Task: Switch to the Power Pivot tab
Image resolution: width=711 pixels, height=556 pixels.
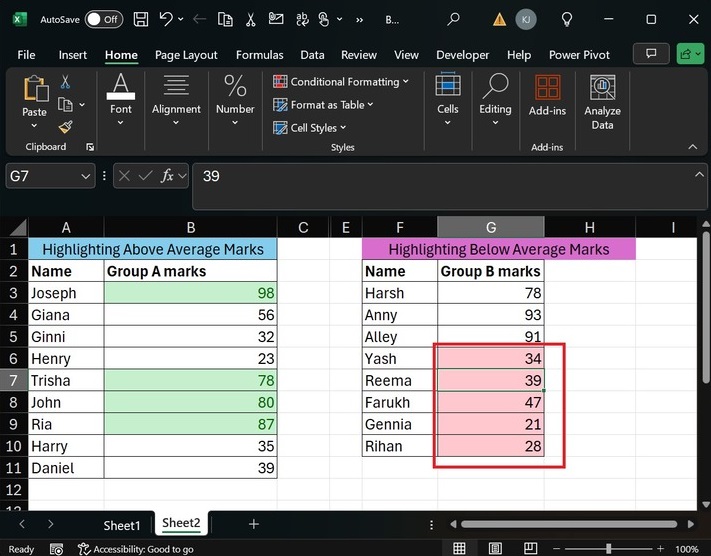Action: coord(579,55)
